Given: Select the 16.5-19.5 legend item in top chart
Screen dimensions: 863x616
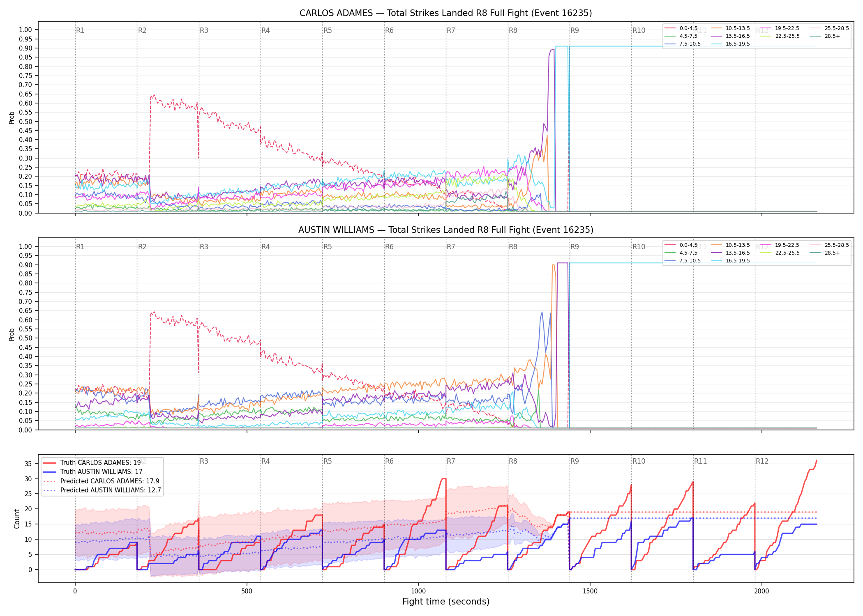Looking at the screenshot, I should tap(731, 44).
